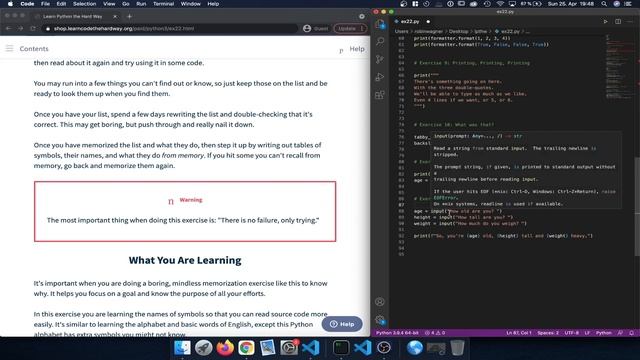This screenshot has width=640, height=360.
Task: Open System Preferences from the Dock
Action: (289, 347)
